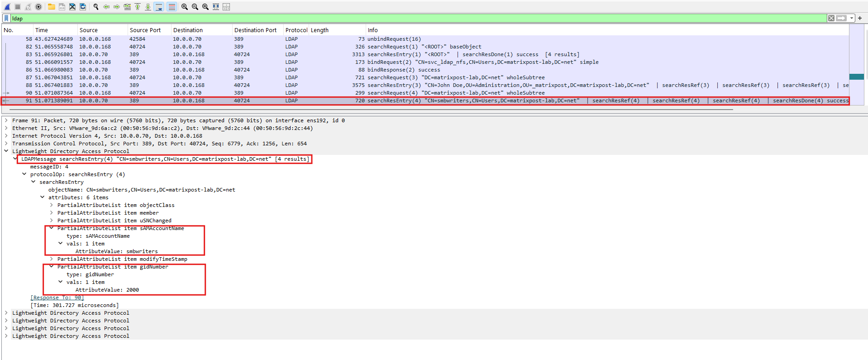Clear the ldap display filter

(x=831, y=18)
